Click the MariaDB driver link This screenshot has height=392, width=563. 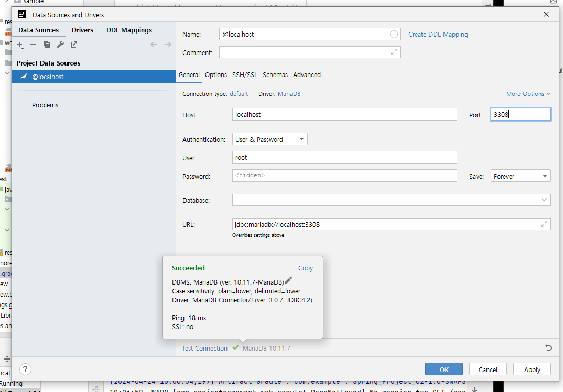[289, 94]
